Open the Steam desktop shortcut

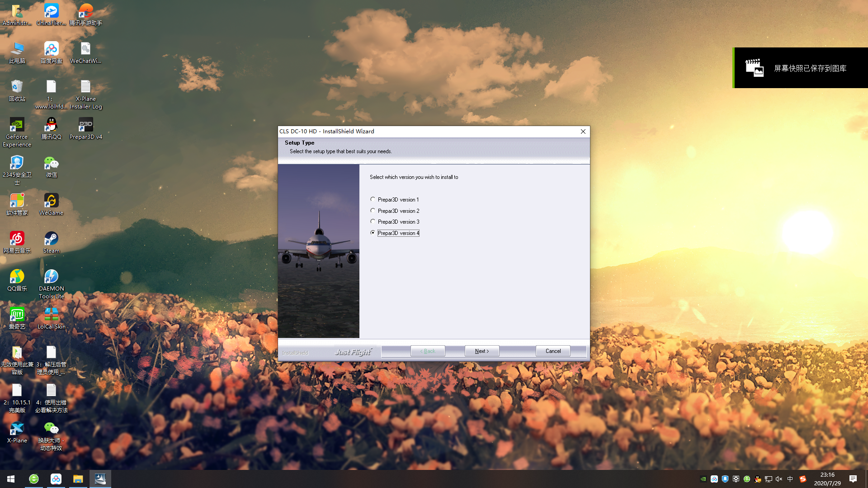[51, 243]
